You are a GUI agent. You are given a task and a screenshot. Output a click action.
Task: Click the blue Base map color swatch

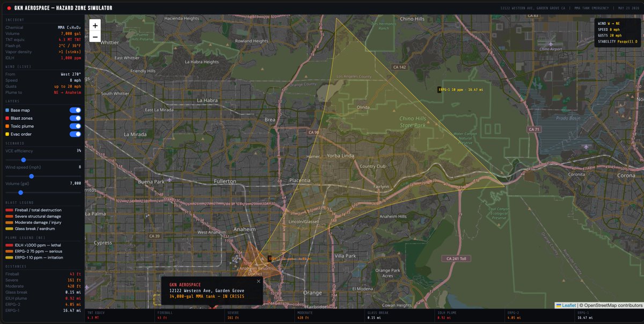tap(7, 110)
